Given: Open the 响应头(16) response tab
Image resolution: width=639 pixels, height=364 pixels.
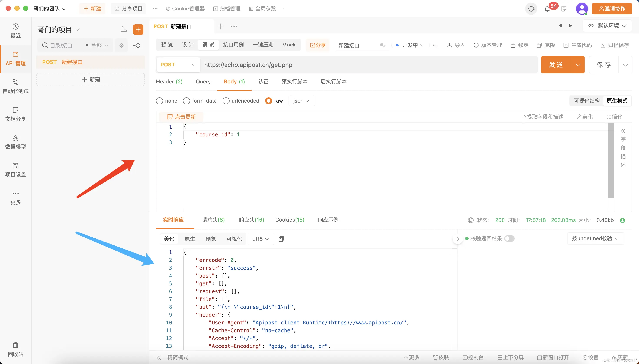Looking at the screenshot, I should coord(251,220).
